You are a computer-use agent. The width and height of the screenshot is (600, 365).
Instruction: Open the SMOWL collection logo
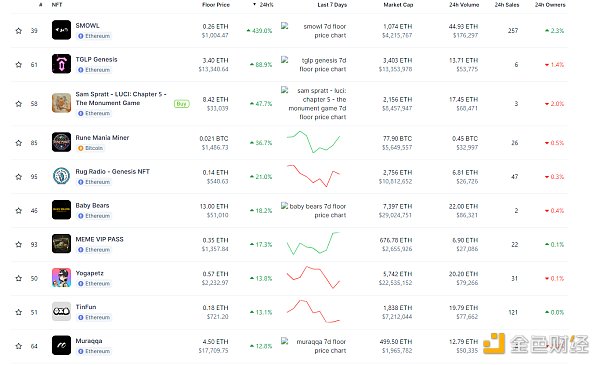[x=61, y=30]
